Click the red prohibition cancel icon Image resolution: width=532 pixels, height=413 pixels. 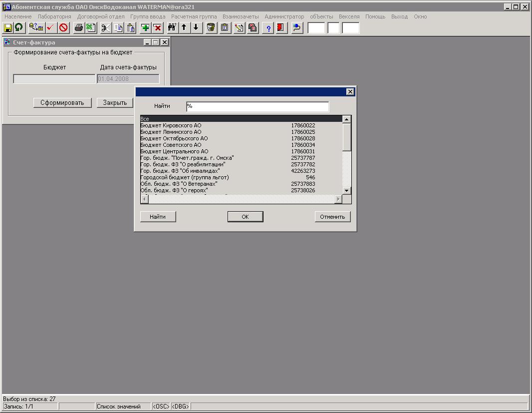tap(63, 28)
